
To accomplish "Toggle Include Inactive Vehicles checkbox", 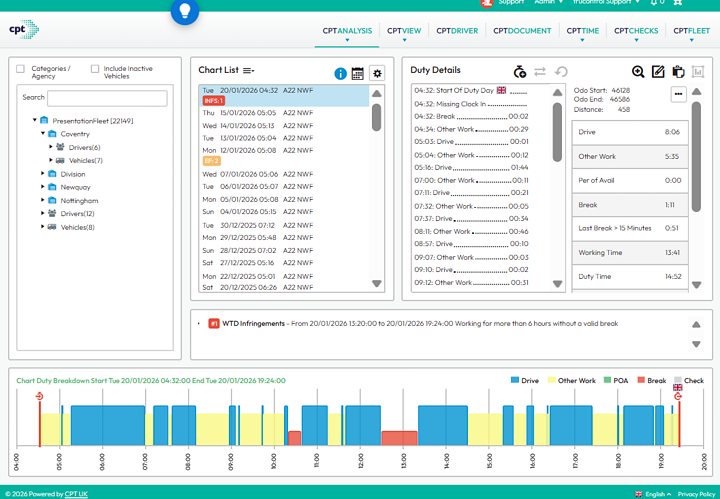I will tap(95, 69).
